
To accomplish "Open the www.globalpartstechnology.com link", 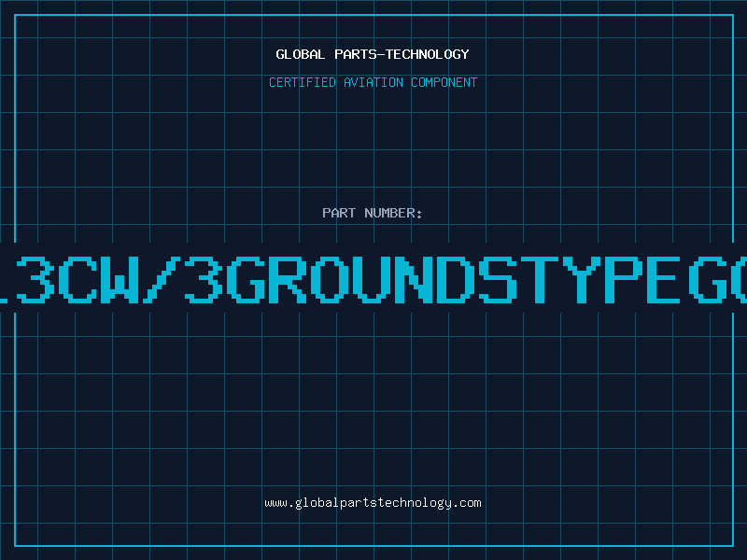I will click(373, 502).
